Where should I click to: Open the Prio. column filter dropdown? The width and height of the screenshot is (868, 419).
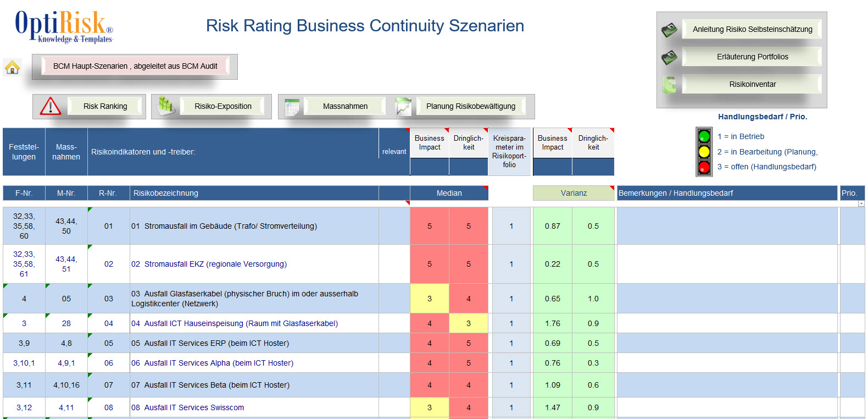coord(861,203)
